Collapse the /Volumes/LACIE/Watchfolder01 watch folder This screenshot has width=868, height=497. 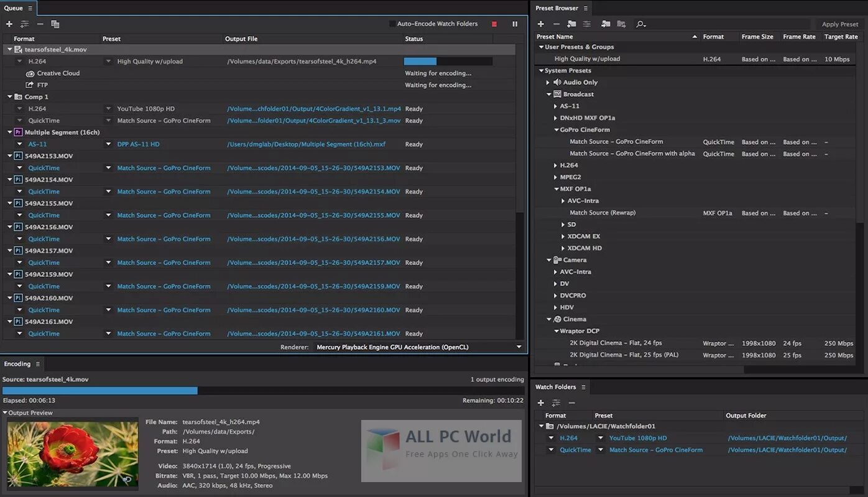(541, 427)
